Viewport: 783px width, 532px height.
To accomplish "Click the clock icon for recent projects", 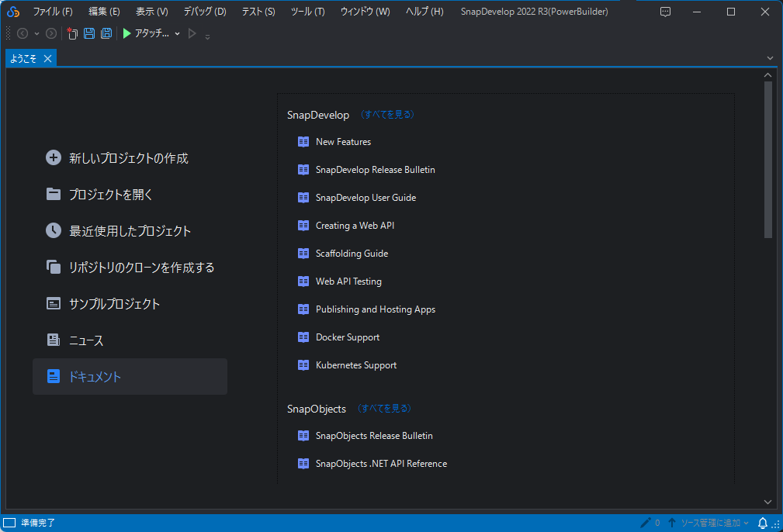I will (x=54, y=230).
